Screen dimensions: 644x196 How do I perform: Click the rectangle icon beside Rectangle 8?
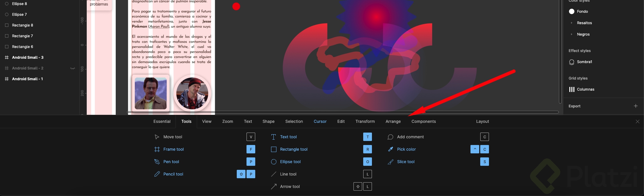[6, 25]
